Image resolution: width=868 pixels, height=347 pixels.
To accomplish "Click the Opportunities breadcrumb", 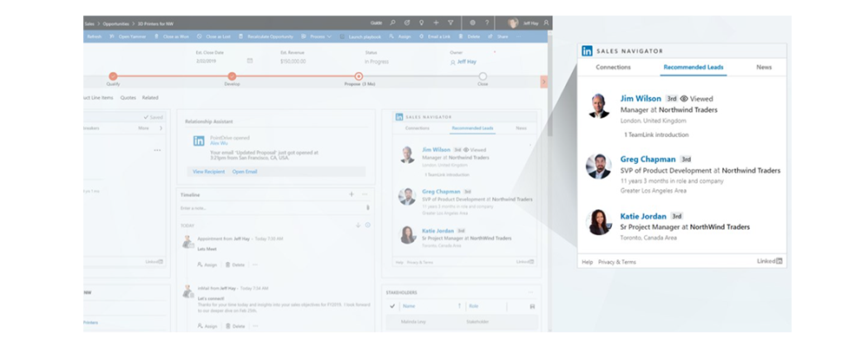I will coord(115,23).
